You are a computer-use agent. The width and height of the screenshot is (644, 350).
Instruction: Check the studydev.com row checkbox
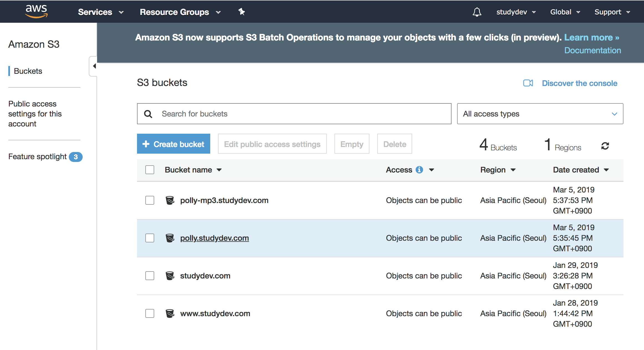click(150, 276)
